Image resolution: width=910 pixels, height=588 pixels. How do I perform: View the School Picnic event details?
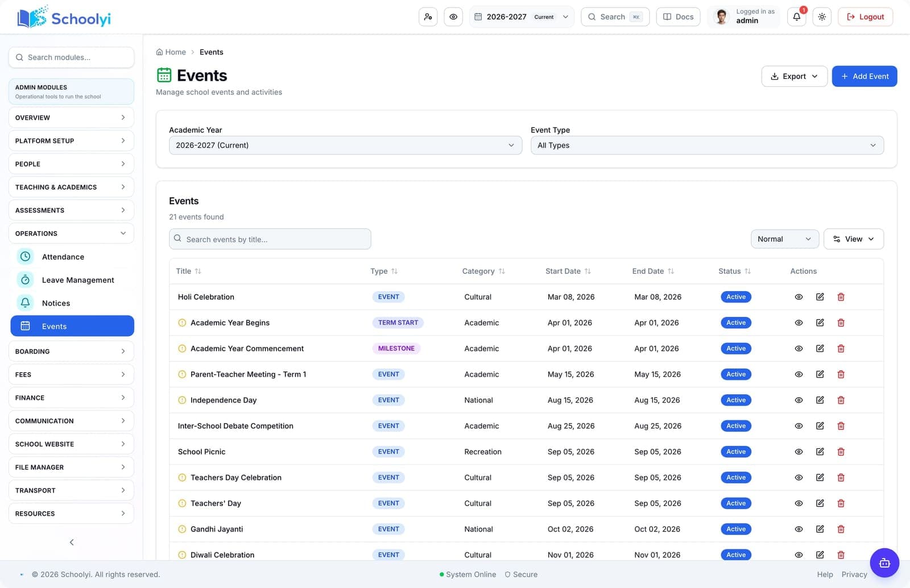pyautogui.click(x=799, y=452)
